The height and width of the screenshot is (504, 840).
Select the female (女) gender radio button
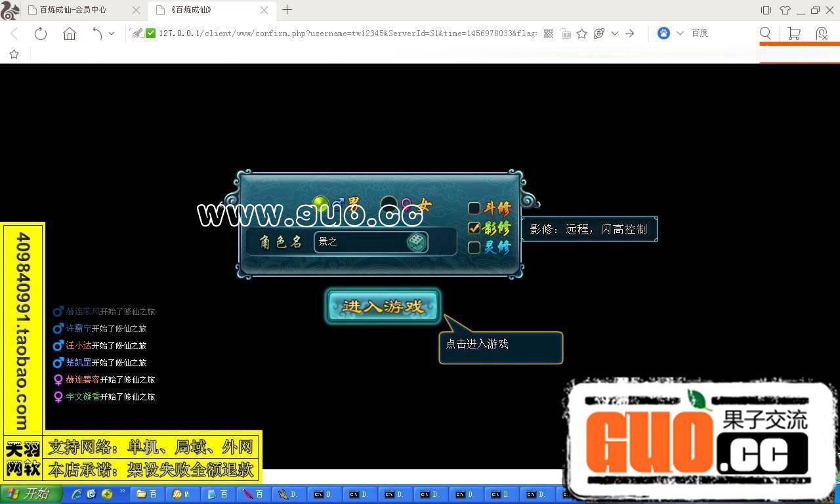click(x=389, y=204)
